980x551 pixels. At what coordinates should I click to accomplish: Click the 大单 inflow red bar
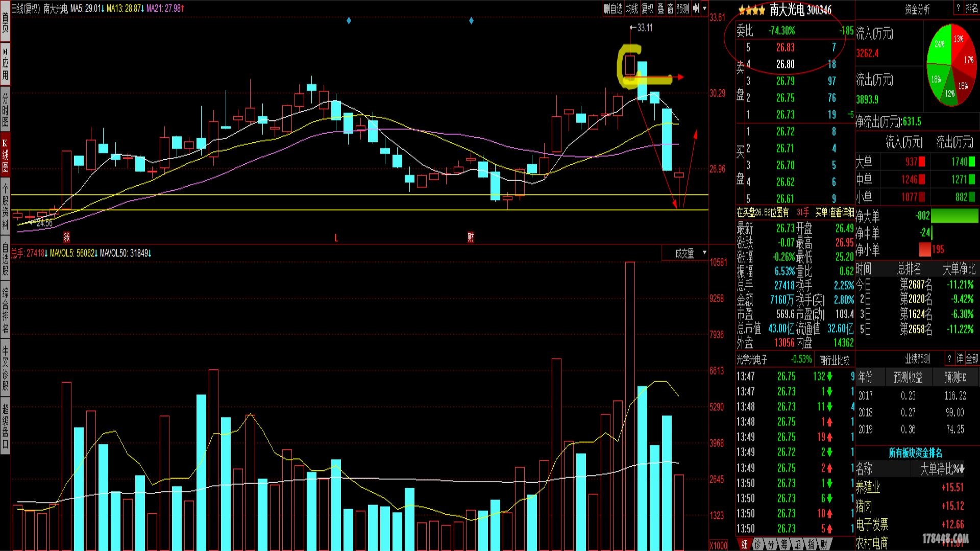tap(922, 162)
